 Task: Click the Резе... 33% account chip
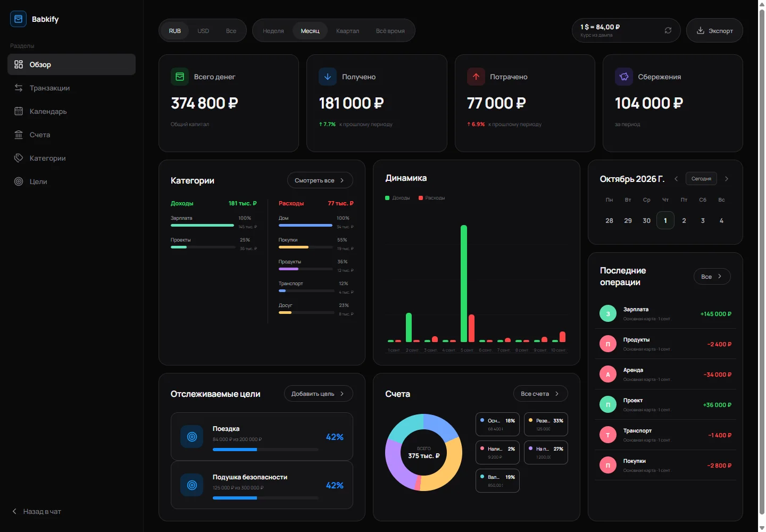pos(546,424)
